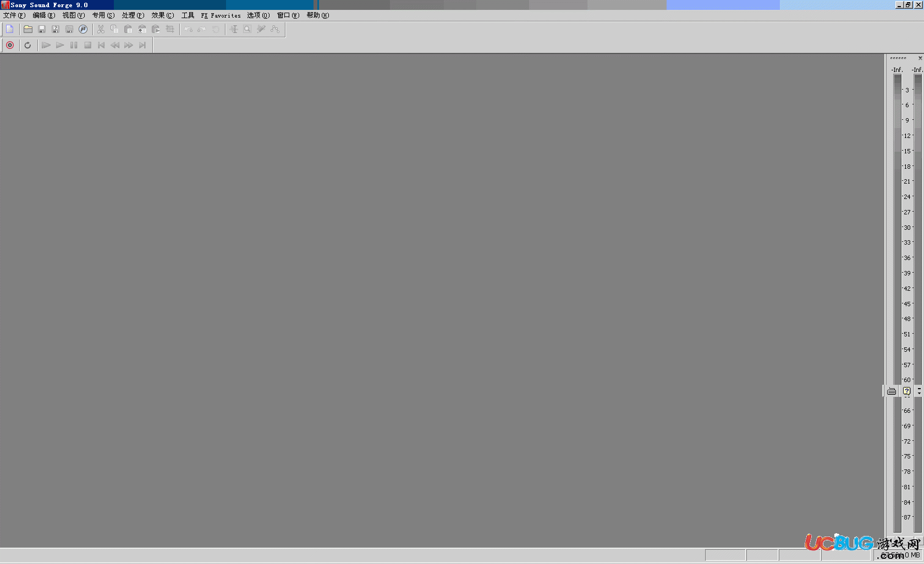Viewport: 924px width, 564px height.
Task: Open the 编辑(E) menu
Action: pyautogui.click(x=44, y=15)
